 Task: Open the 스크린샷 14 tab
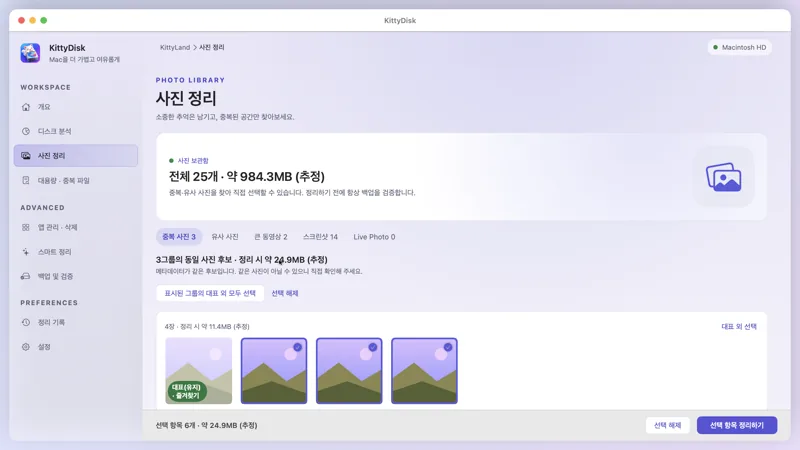pos(320,237)
